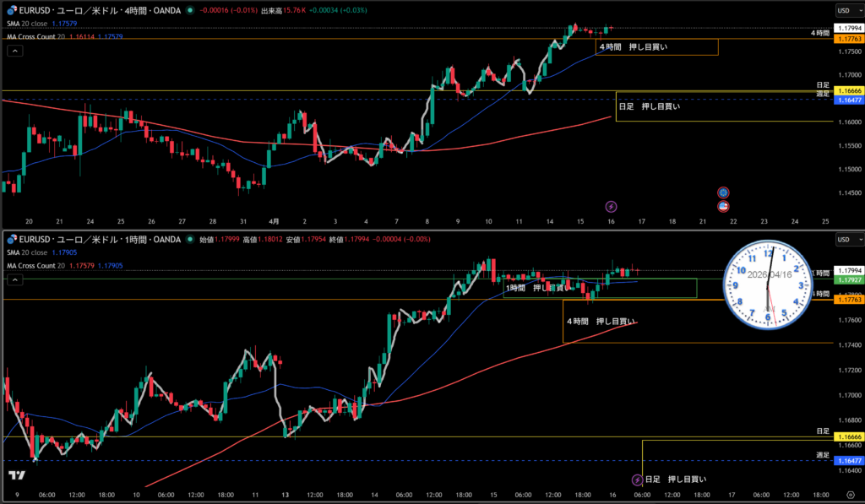This screenshot has height=504, width=865.
Task: Click the TradingView logo in bottom-left corner
Action: [15, 477]
